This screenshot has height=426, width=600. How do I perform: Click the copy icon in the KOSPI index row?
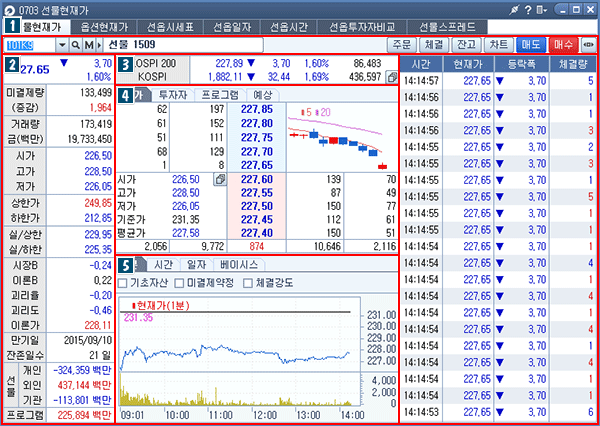(x=391, y=76)
